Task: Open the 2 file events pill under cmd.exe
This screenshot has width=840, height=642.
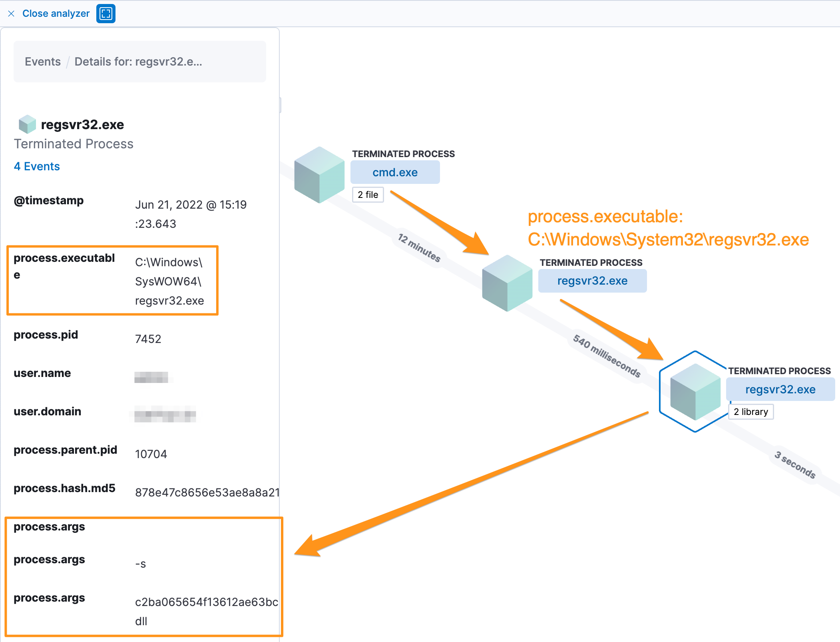Action: 368,195
